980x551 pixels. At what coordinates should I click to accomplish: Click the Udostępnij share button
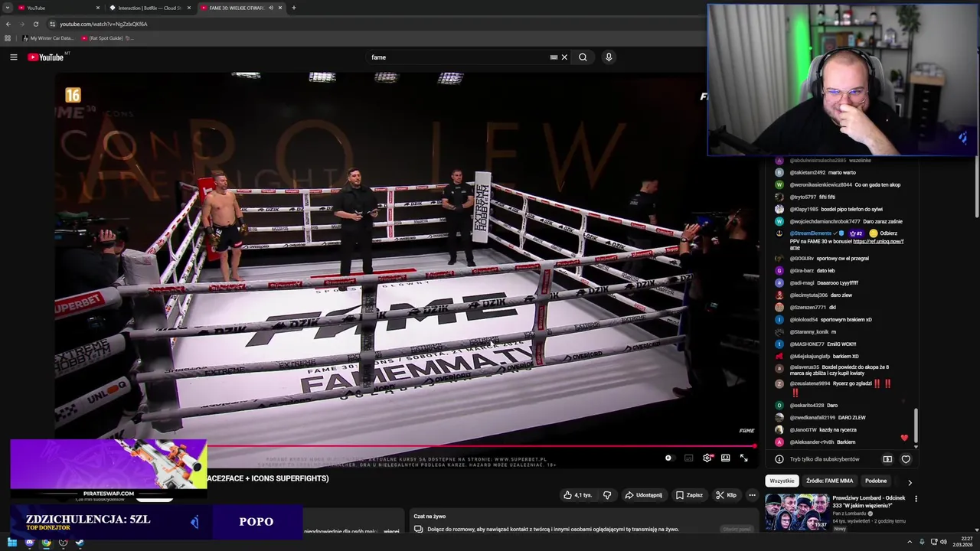pos(643,495)
